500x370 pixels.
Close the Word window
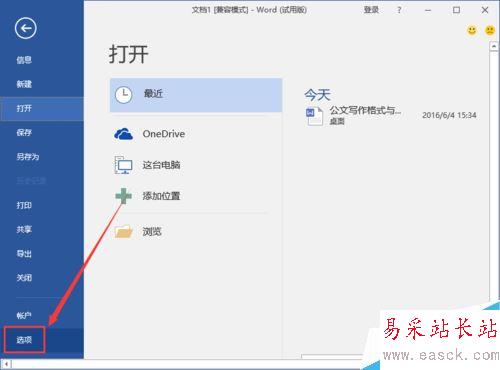click(x=485, y=10)
